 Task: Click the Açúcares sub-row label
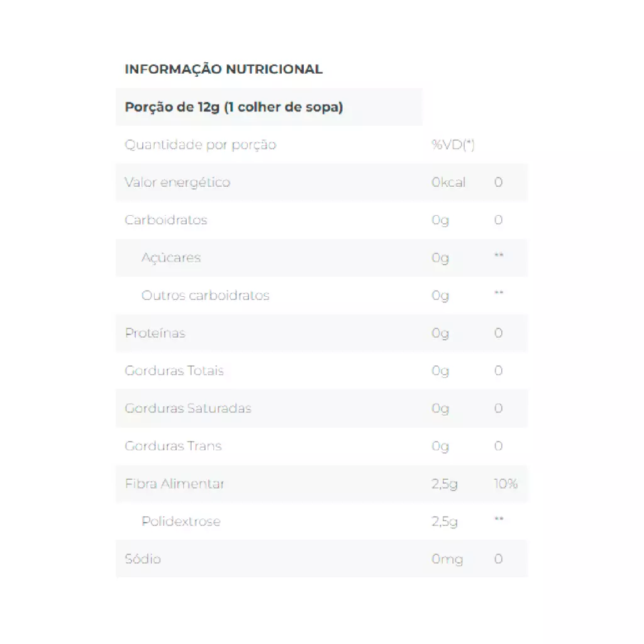(171, 258)
